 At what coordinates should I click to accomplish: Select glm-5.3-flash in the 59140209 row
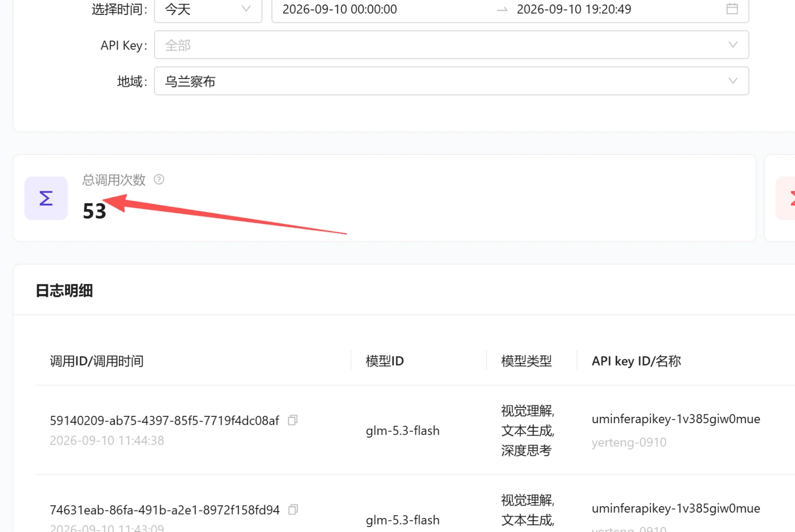402,431
